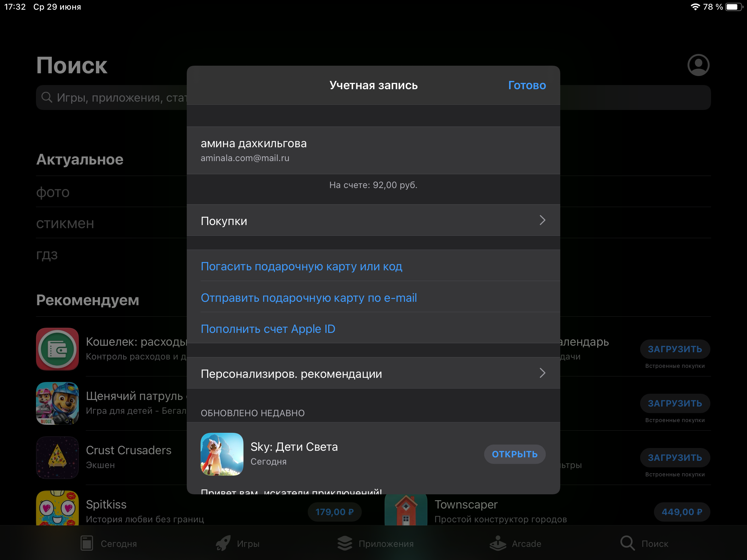Open the Приложения tab

coord(376,543)
